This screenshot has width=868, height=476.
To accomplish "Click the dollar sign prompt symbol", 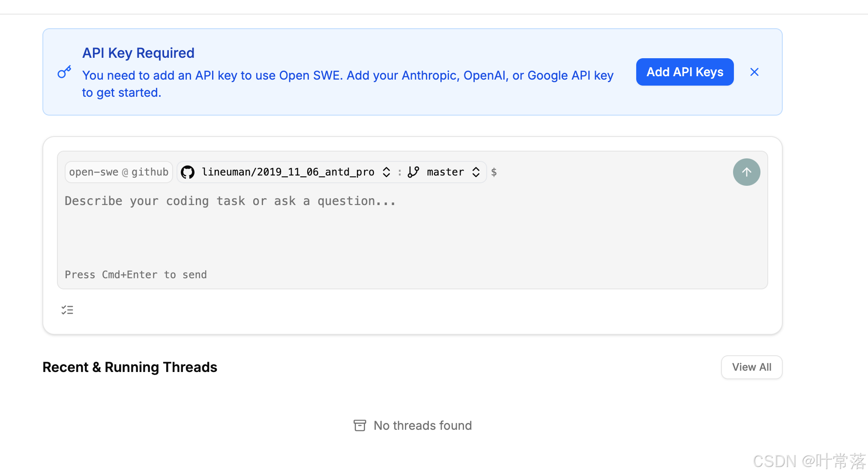I will 494,172.
